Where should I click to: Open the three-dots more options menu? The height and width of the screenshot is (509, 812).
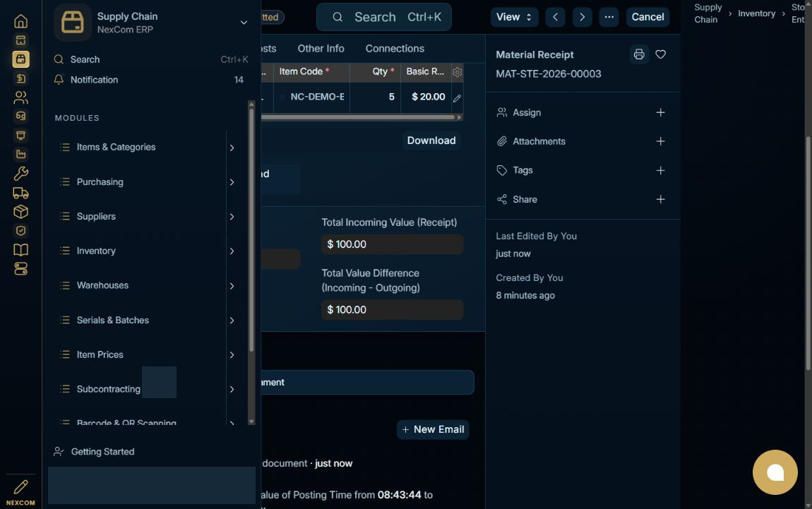[609, 17]
